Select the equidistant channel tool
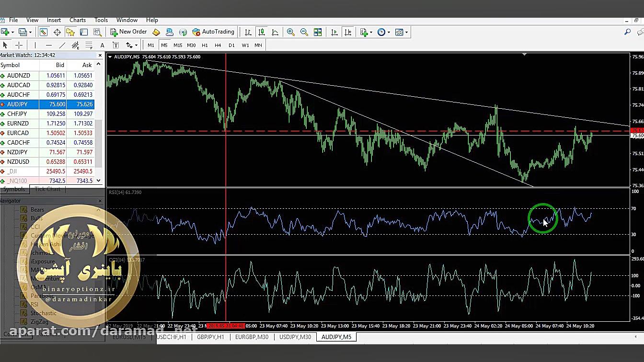 [x=75, y=45]
